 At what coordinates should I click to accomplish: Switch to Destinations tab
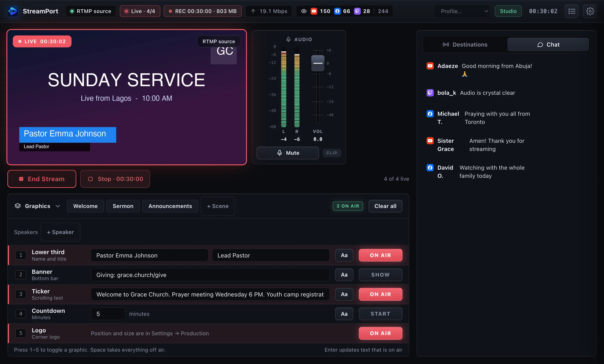[465, 45]
